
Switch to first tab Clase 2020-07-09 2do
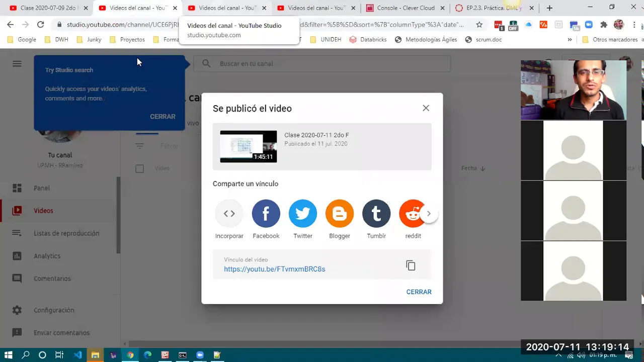pyautogui.click(x=49, y=8)
